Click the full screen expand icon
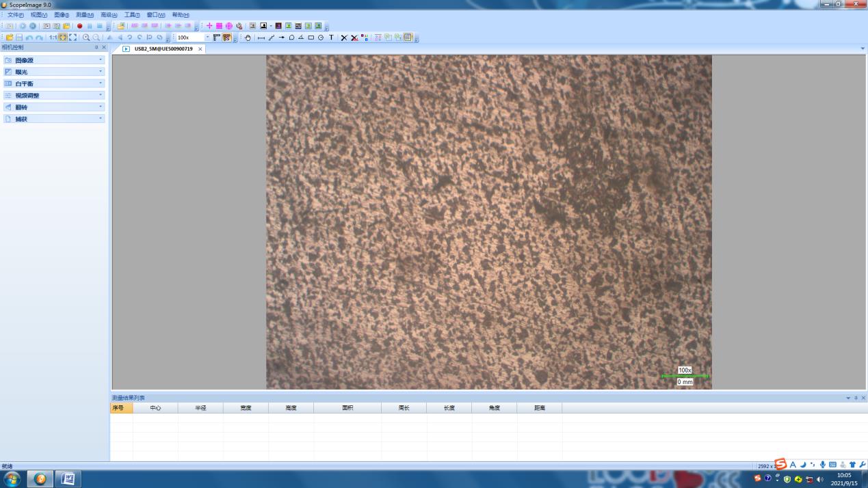The width and height of the screenshot is (868, 488). (73, 38)
